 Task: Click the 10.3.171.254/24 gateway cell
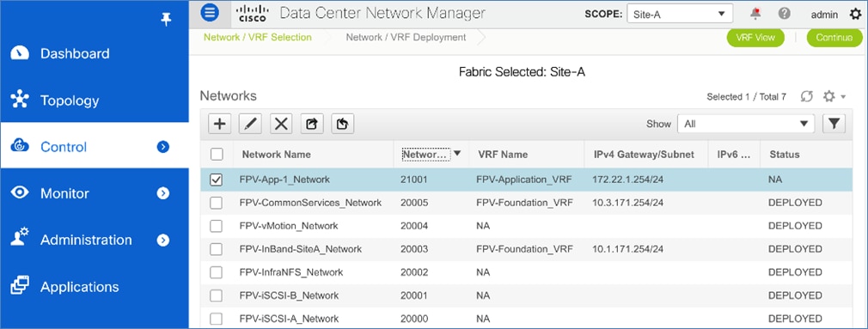click(x=627, y=203)
